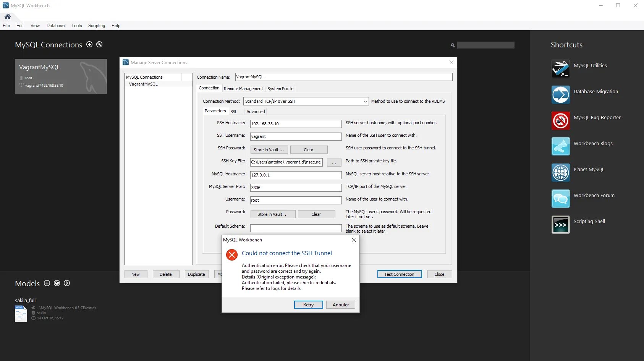Click the SSH Hostname field
644x361 pixels.
(296, 124)
